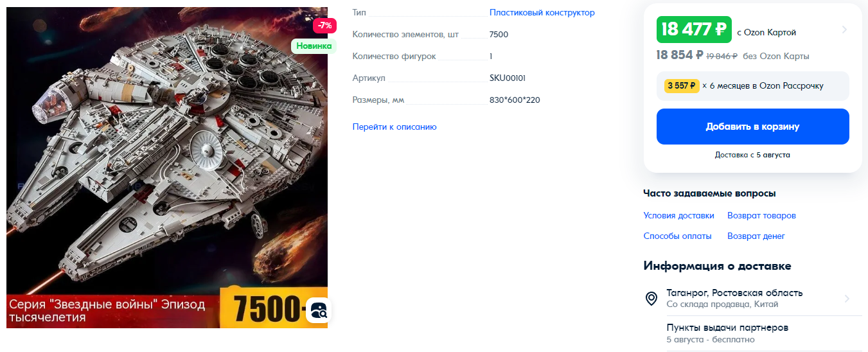
Task: Click the 3 557 ₽ installment badge
Action: pyautogui.click(x=681, y=86)
